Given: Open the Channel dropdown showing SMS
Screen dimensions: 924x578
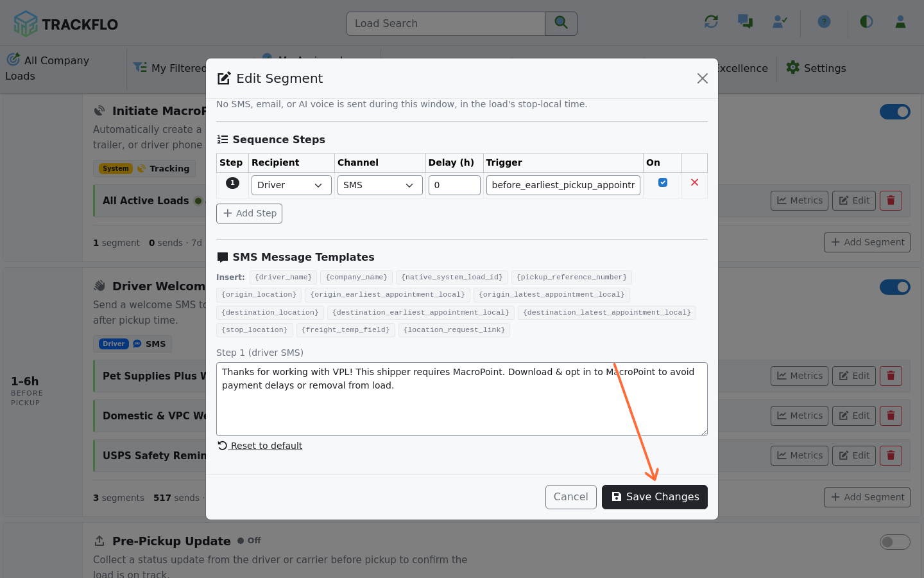Looking at the screenshot, I should (x=380, y=185).
